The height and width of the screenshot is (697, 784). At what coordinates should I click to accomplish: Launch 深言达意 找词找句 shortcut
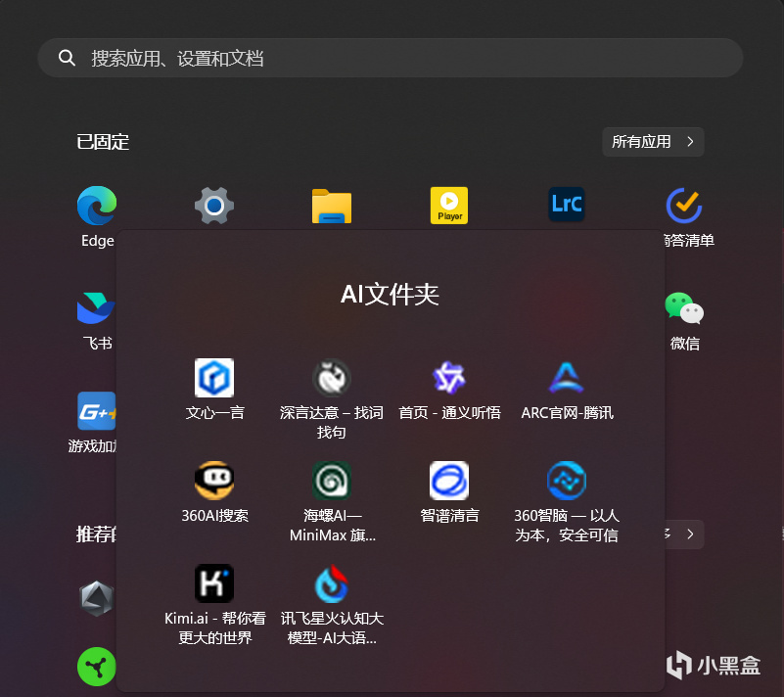tap(332, 378)
